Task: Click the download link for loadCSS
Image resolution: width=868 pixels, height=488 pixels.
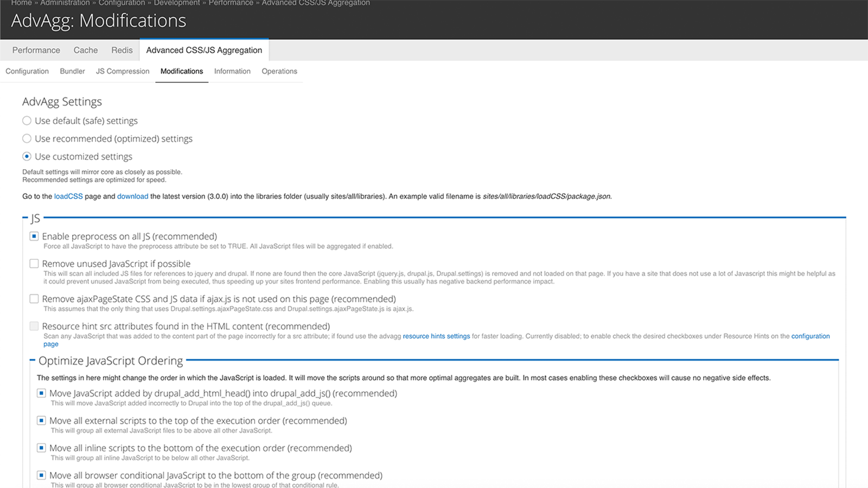Action: pyautogui.click(x=132, y=196)
